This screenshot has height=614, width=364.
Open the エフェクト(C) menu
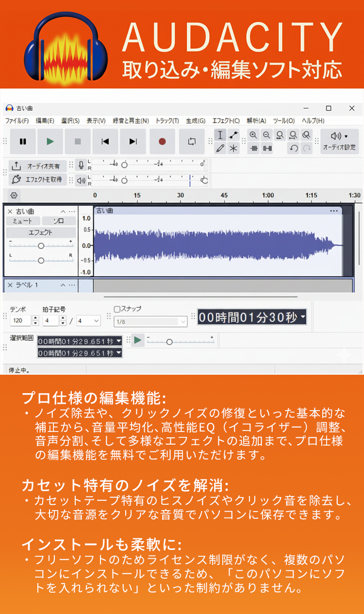(x=226, y=120)
